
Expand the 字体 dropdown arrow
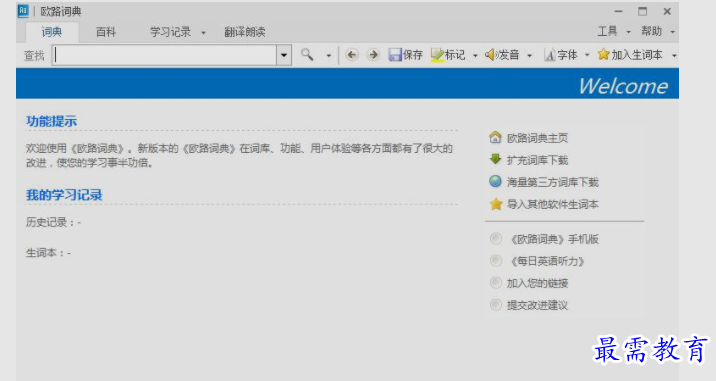click(587, 56)
